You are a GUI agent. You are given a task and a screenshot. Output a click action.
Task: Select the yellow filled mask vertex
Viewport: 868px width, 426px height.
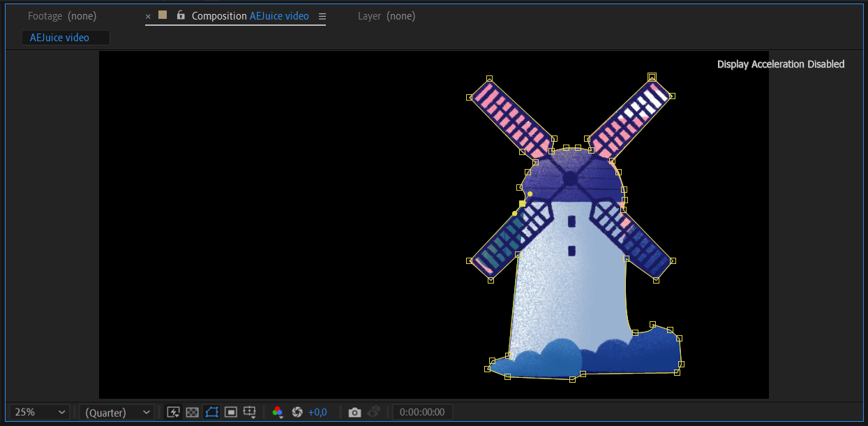[522, 204]
